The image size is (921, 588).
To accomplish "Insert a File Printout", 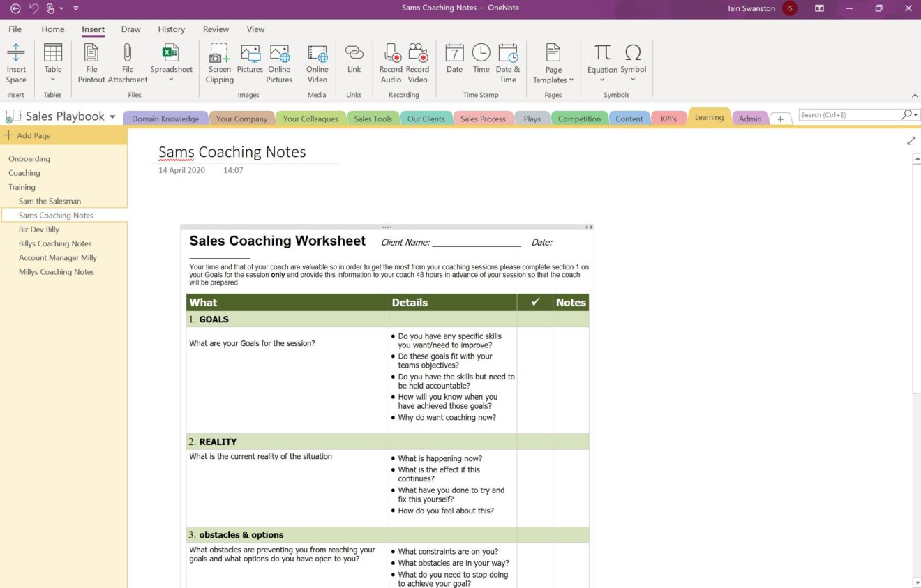I will pyautogui.click(x=91, y=63).
